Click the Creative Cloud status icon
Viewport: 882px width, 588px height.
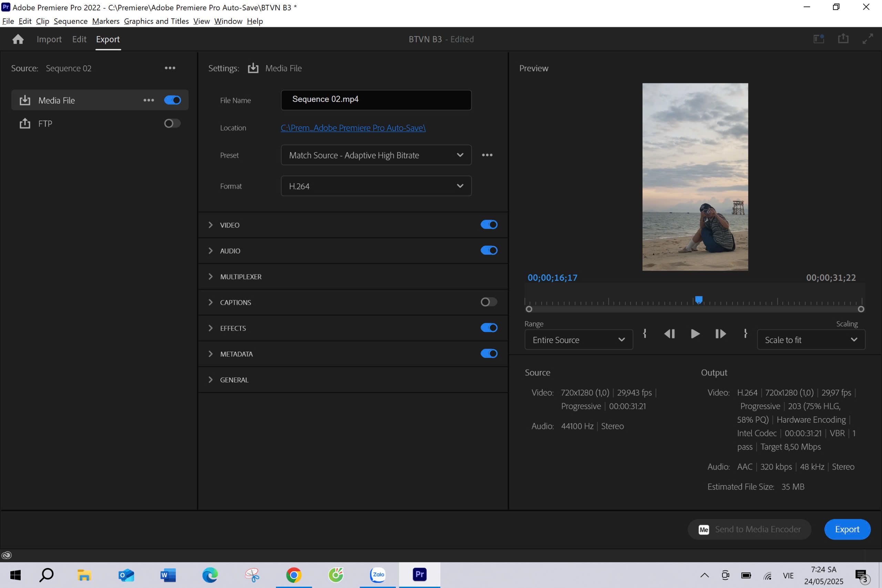click(7, 555)
